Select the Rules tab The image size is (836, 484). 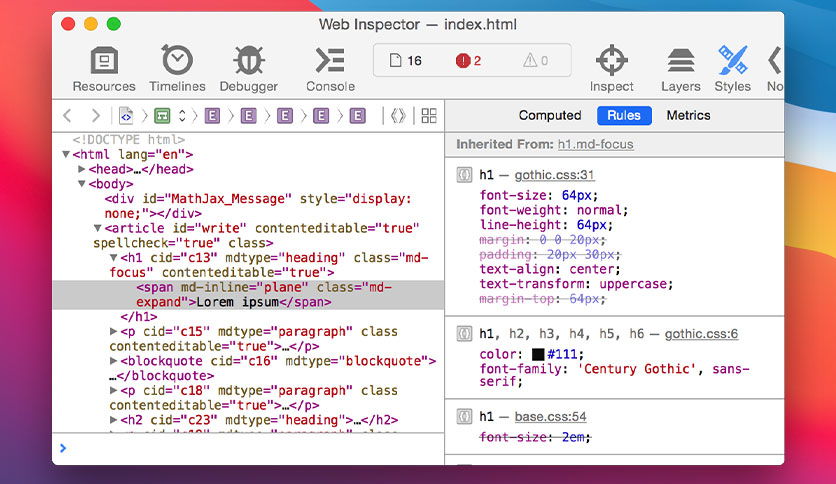[x=624, y=115]
